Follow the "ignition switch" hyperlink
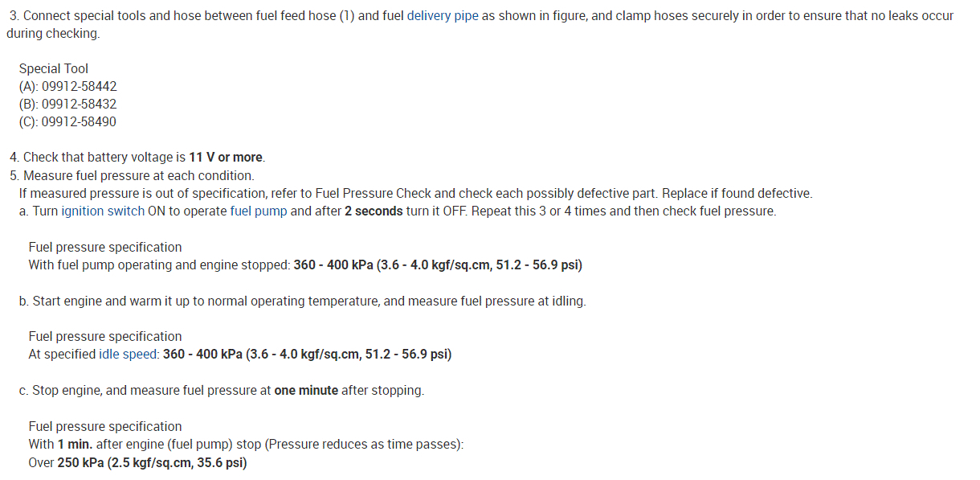980x480 pixels. pyautogui.click(x=103, y=211)
